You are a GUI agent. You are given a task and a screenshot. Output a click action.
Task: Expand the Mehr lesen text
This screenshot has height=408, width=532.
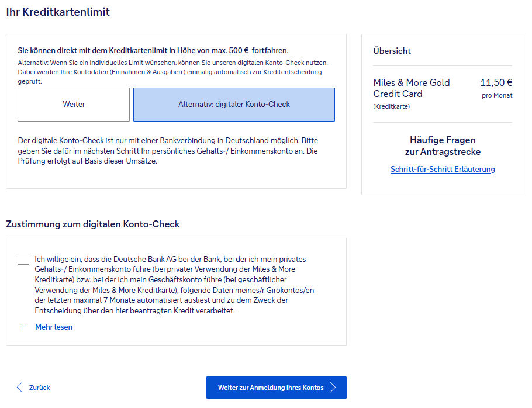(x=54, y=327)
